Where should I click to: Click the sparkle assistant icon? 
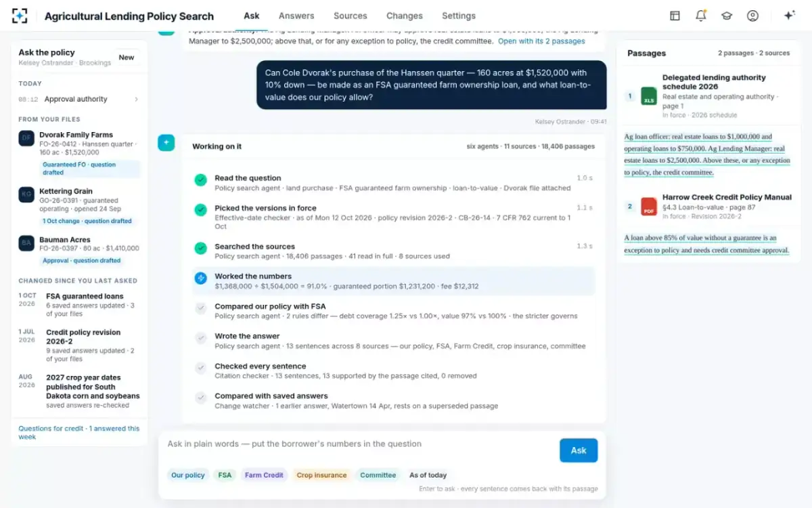click(789, 16)
